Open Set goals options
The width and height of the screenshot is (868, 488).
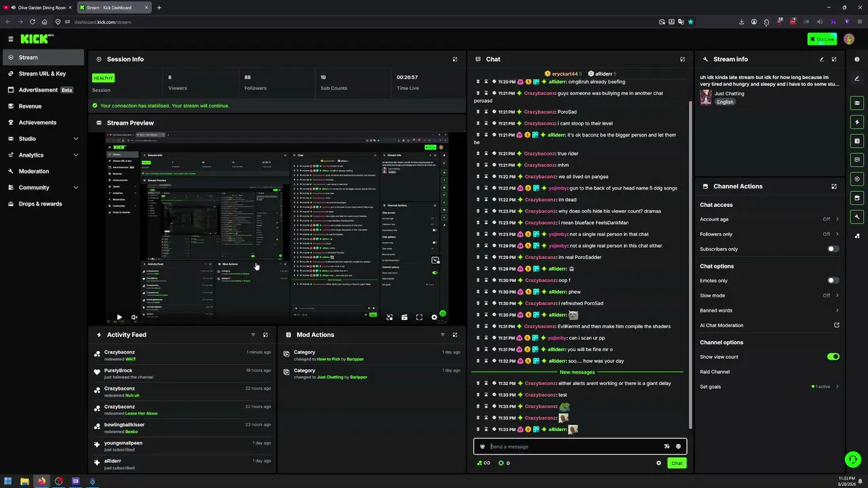[x=770, y=387]
